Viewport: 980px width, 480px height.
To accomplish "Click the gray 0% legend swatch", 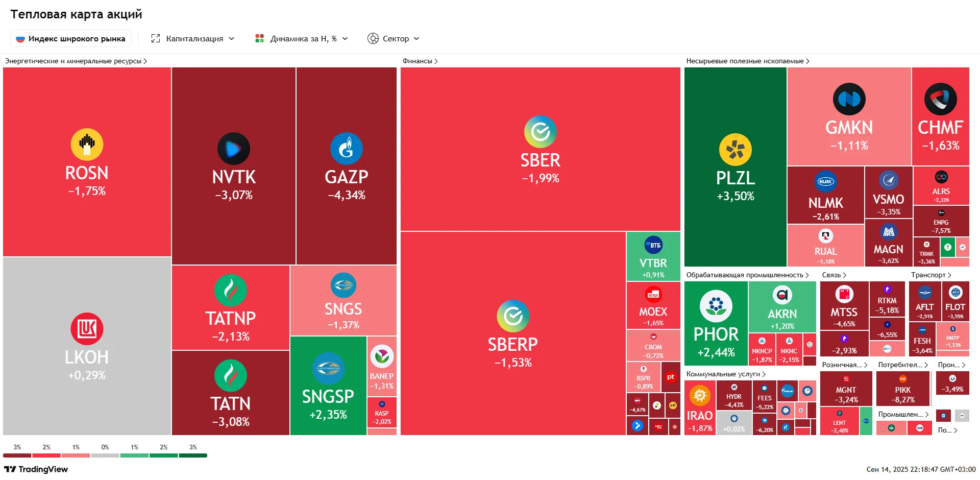I will click(x=105, y=455).
